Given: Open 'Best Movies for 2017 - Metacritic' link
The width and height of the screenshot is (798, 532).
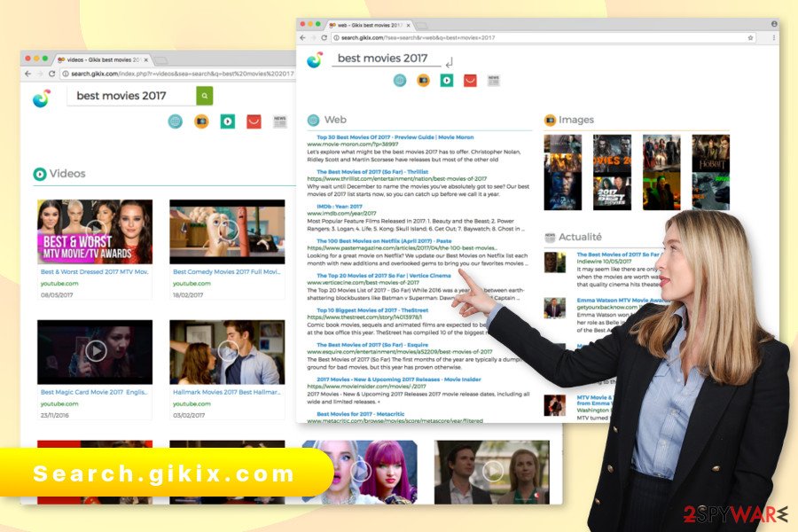Looking at the screenshot, I should click(360, 414).
